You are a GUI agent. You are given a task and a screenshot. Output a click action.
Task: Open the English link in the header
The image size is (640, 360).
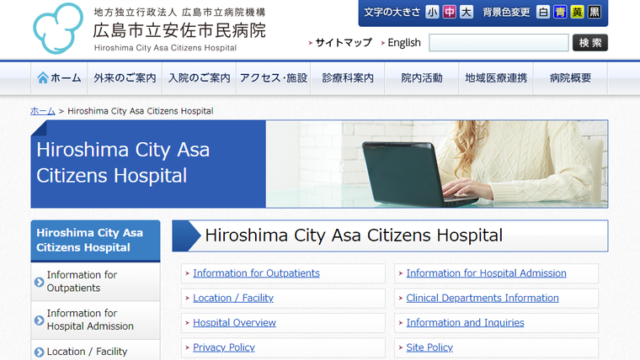tap(404, 42)
